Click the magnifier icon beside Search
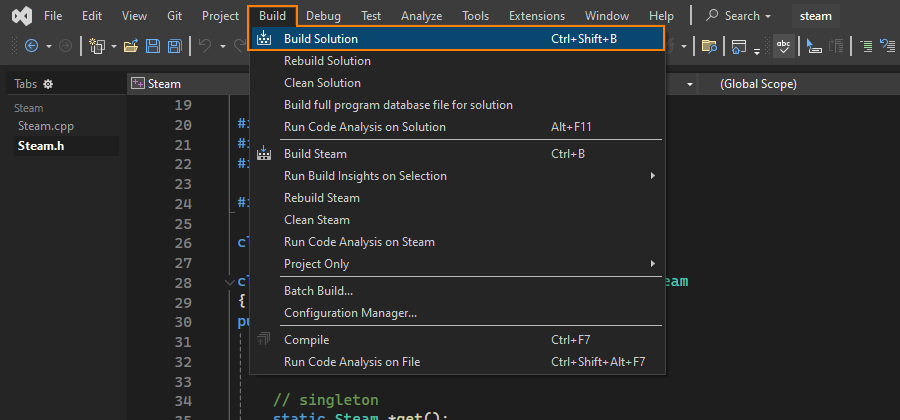This screenshot has width=900, height=420. pos(712,15)
